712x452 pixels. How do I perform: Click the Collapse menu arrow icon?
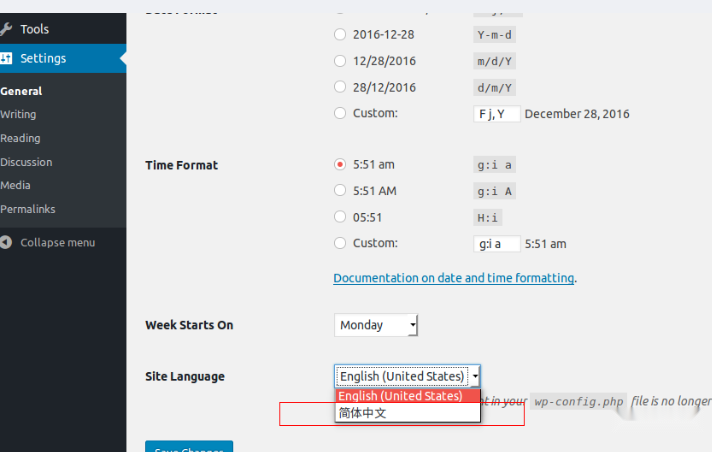coord(6,242)
